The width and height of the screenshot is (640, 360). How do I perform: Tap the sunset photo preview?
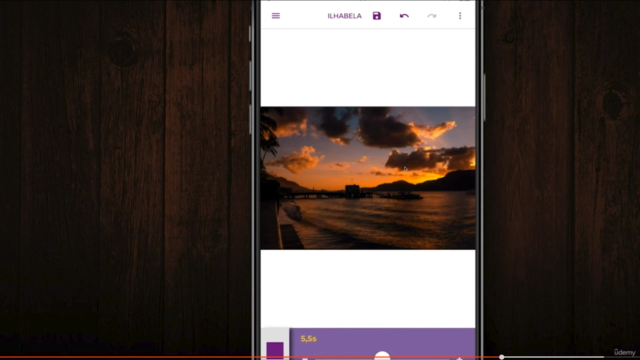pos(368,178)
